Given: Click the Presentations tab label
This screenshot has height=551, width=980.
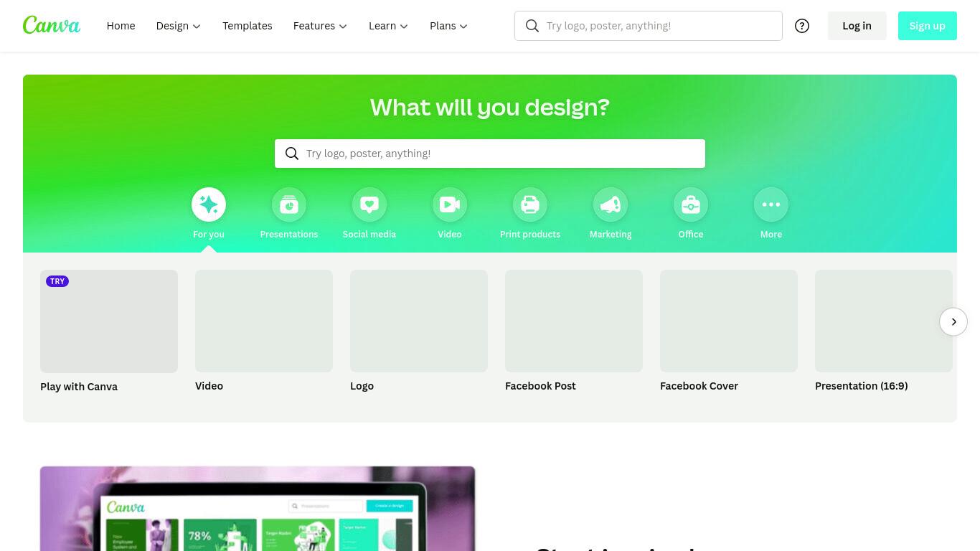Looking at the screenshot, I should (289, 235).
